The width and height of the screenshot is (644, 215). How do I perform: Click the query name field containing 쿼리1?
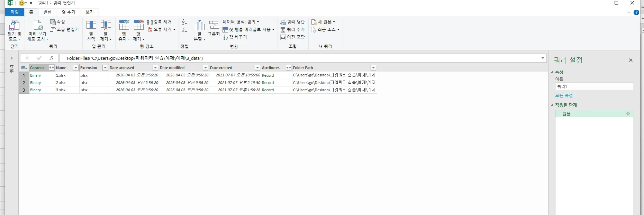594,86
